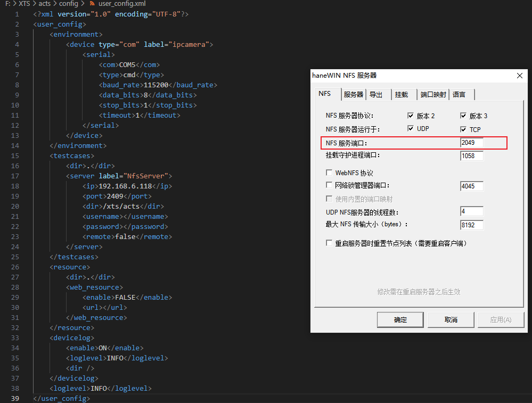Uncheck the UDP transport checkbox
Image resolution: width=532 pixels, height=403 pixels.
tap(411, 129)
